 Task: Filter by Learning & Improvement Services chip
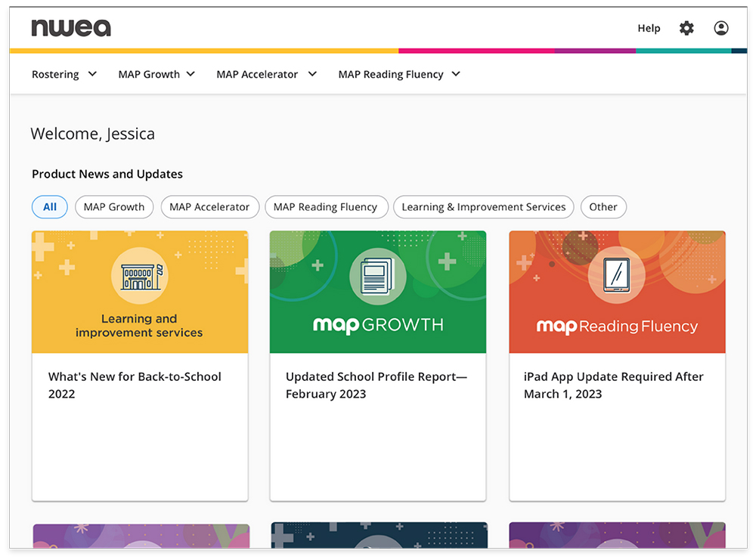(x=484, y=207)
